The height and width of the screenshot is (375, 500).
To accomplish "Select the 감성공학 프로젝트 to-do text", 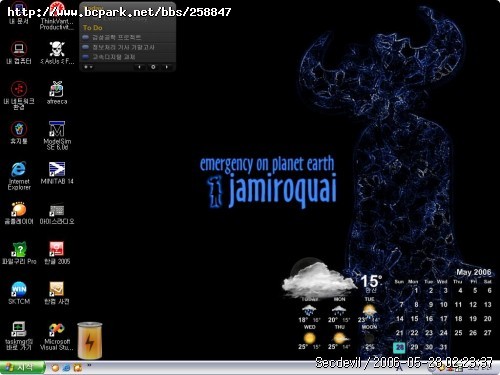I will [x=117, y=37].
